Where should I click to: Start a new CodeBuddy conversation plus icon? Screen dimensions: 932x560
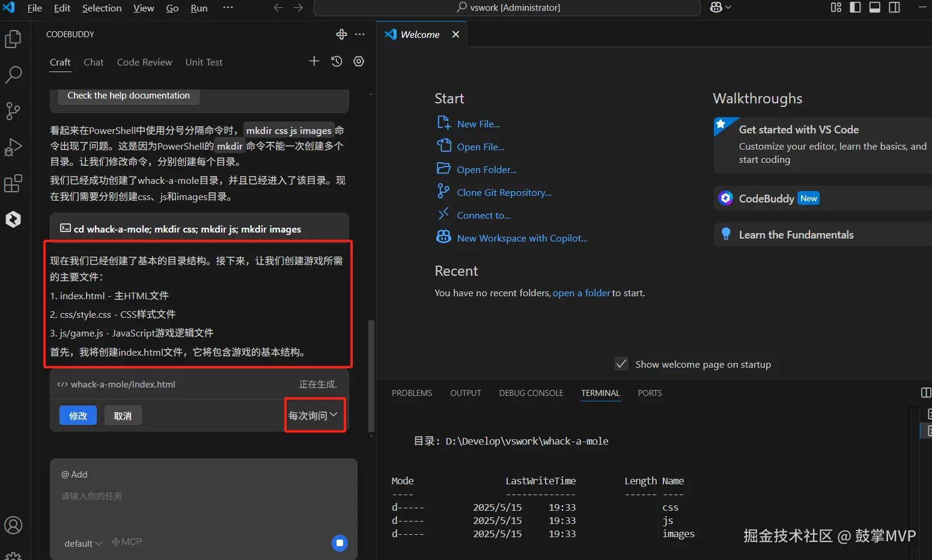click(314, 61)
